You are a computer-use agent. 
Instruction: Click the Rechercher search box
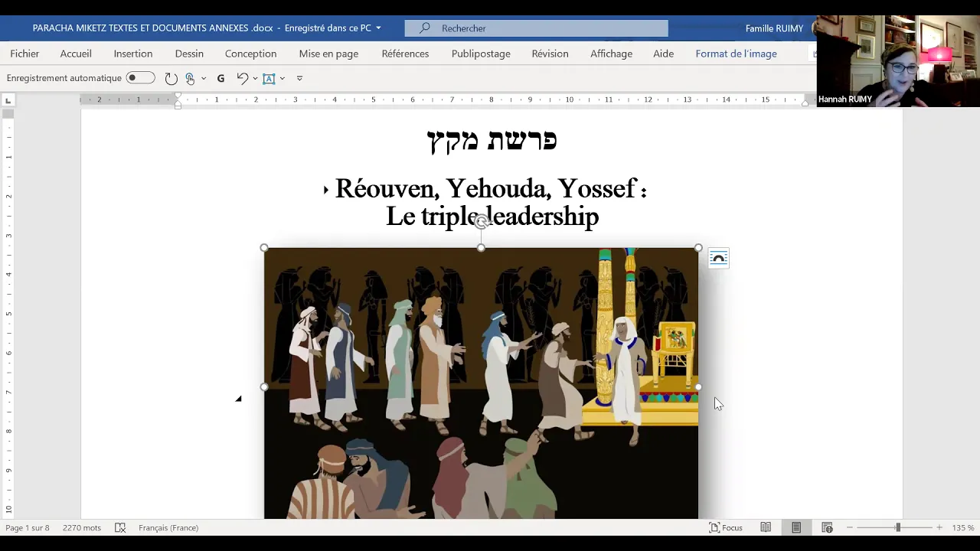click(x=536, y=28)
